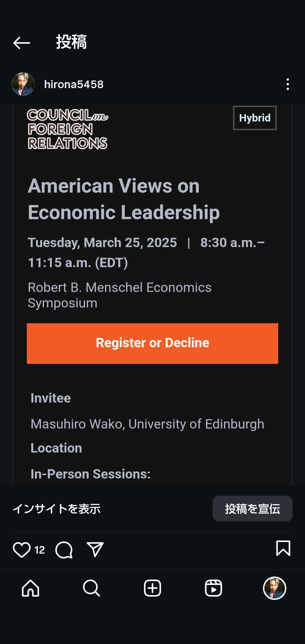The width and height of the screenshot is (305, 644).
Task: Tap the hirona5458 username
Action: pos(74,84)
